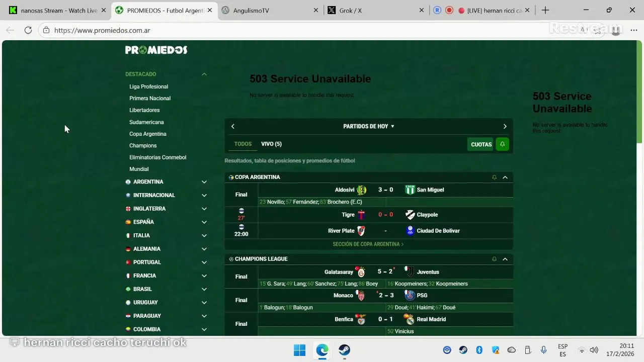Image resolution: width=644 pixels, height=362 pixels.
Task: Go to next day with right arrow
Action: (x=505, y=126)
